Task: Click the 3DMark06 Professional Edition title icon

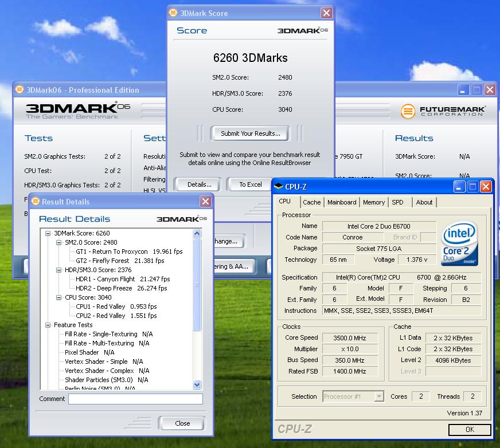Action: 19,90
